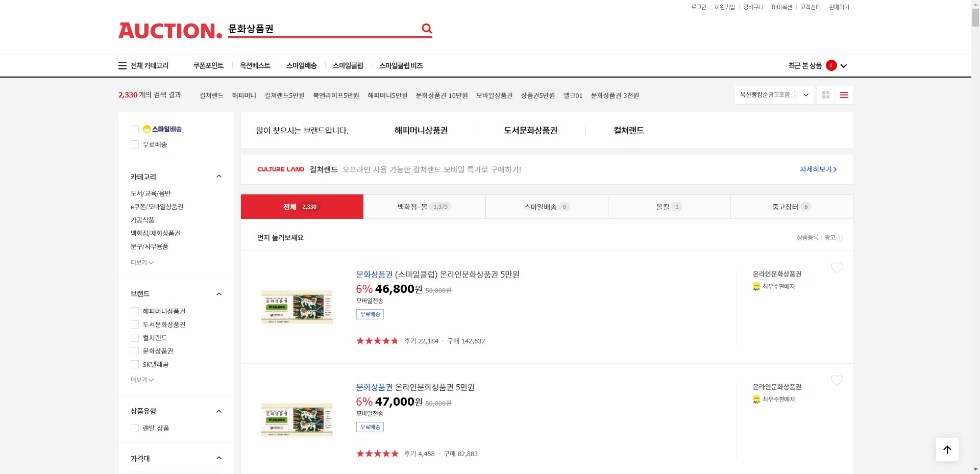Expand more categories with 더보기 under 문구/사무용품
The height and width of the screenshot is (474, 980).
coord(142,262)
